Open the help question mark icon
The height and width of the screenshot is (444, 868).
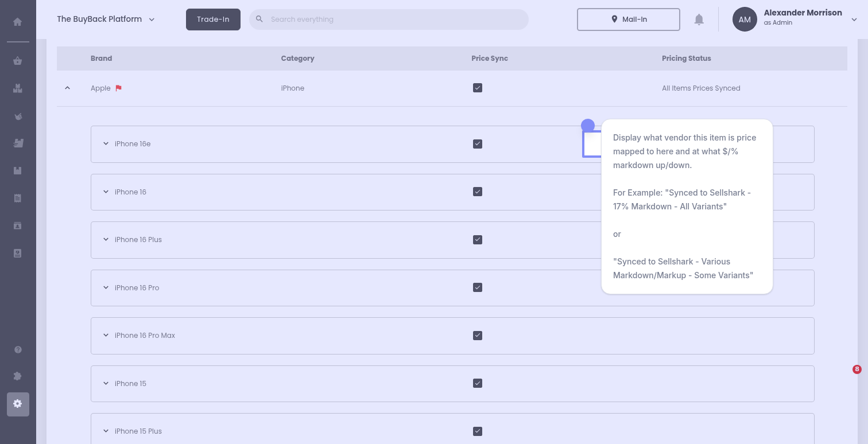(18, 349)
